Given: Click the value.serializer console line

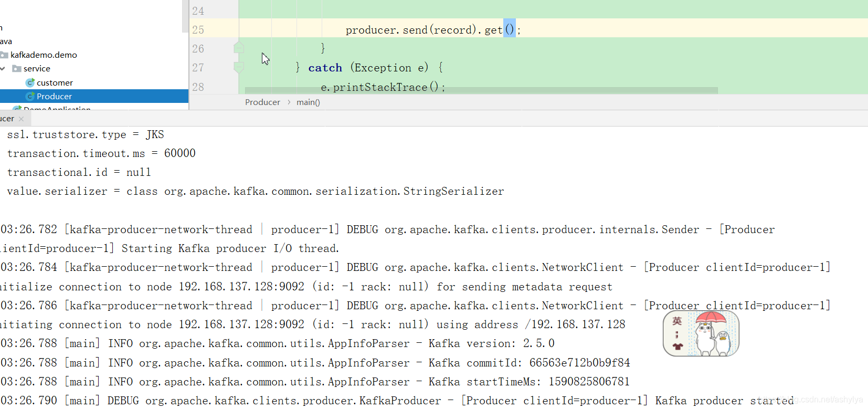Looking at the screenshot, I should coord(256,191).
